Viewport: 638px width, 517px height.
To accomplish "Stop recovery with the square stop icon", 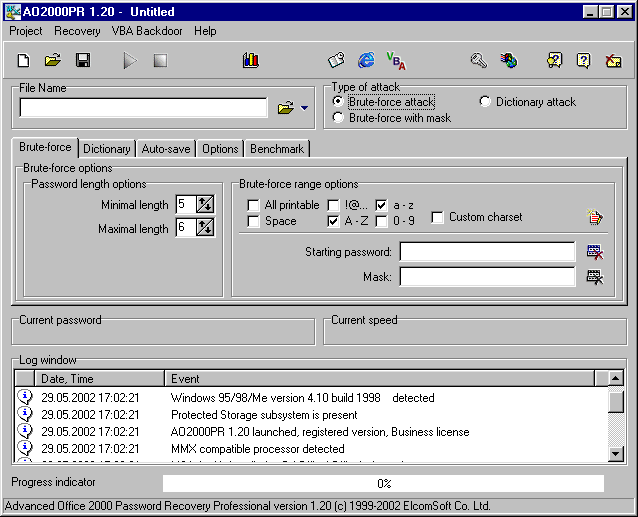I will 160,61.
